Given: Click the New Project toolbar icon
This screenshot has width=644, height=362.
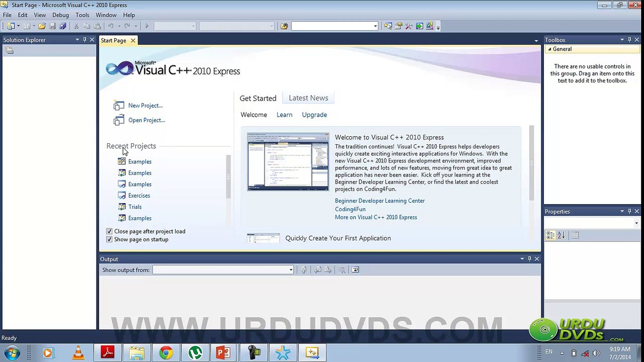Looking at the screenshot, I should [x=11, y=26].
